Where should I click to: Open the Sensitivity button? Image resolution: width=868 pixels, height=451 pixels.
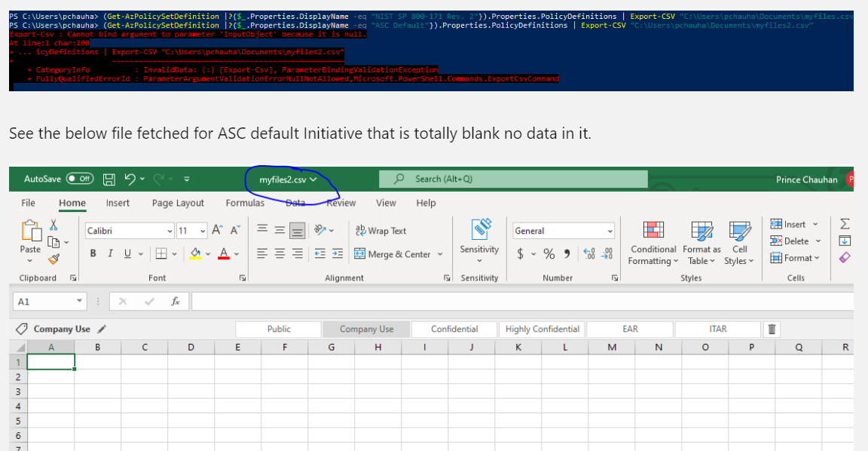(x=479, y=241)
